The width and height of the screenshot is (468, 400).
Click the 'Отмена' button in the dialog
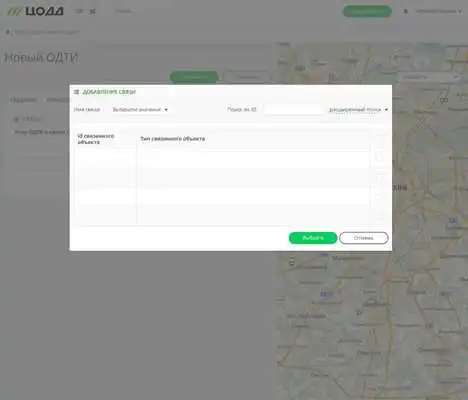364,238
